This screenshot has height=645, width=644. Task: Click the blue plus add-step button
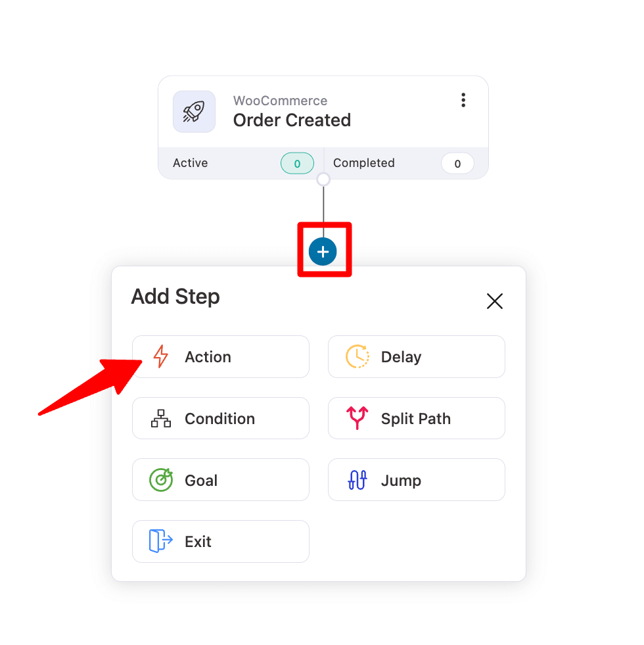point(323,251)
